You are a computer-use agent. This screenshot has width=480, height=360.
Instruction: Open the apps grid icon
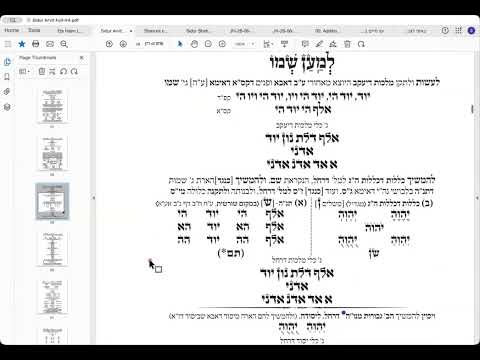pyautogui.click(x=459, y=30)
